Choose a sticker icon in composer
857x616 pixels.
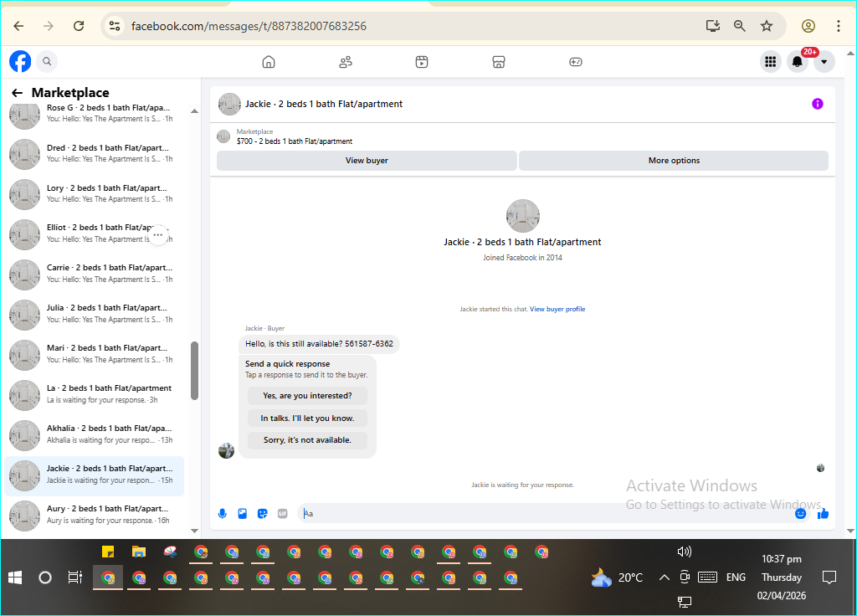[262, 513]
